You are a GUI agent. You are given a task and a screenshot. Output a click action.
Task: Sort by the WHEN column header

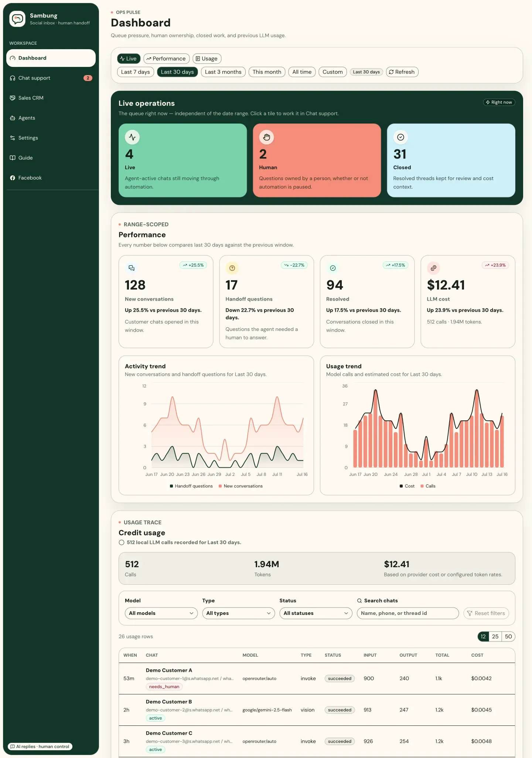click(130, 655)
